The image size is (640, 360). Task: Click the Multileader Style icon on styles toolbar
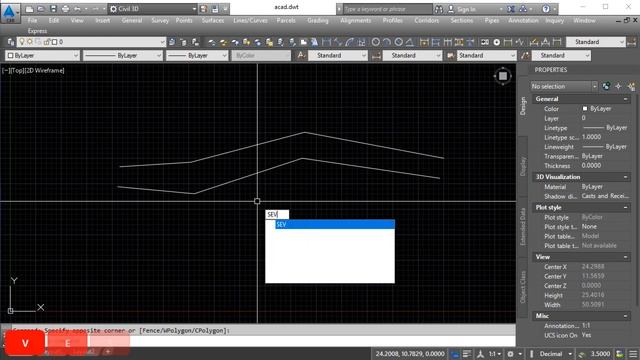coord(525,55)
